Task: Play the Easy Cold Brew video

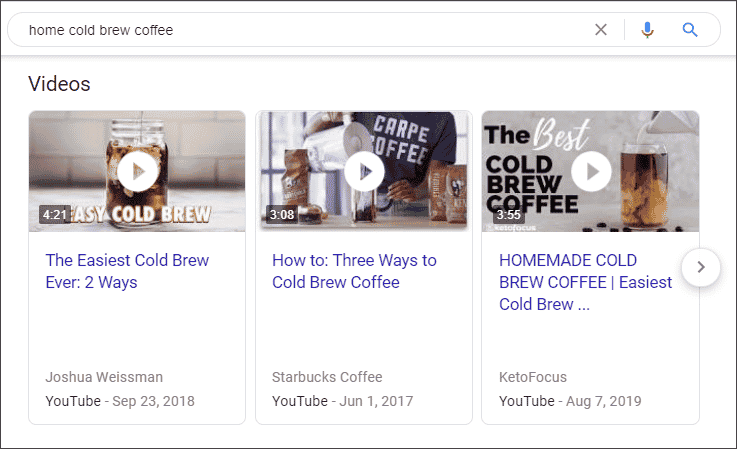Action: click(137, 171)
